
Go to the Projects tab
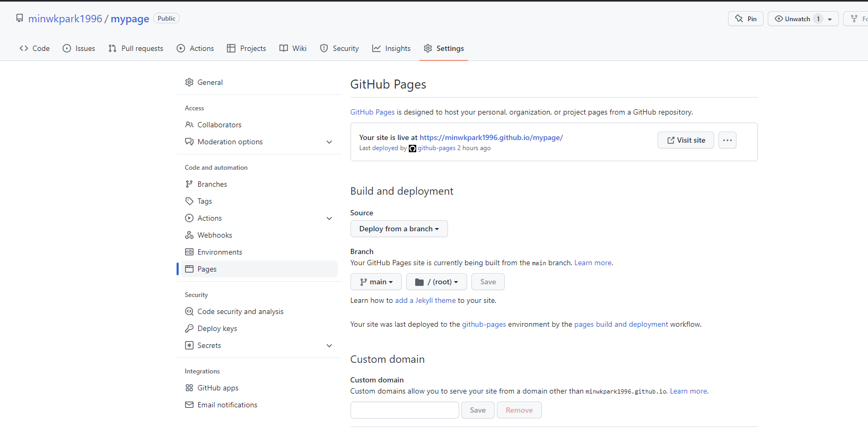[x=247, y=48]
